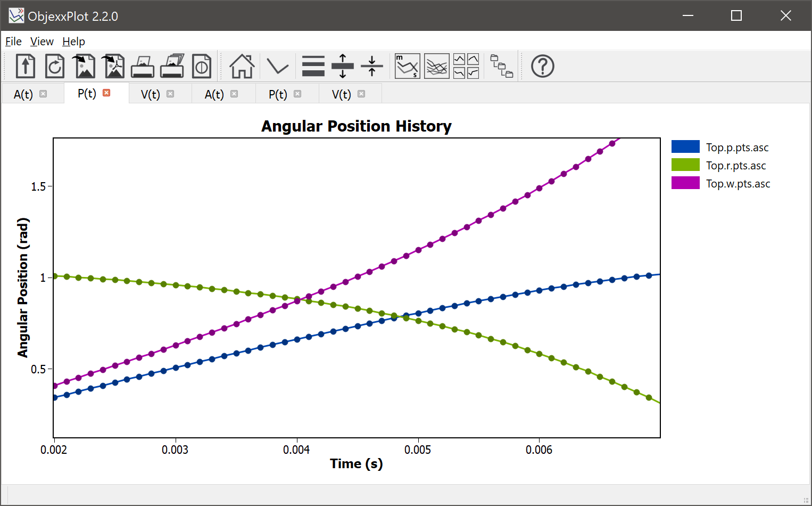Screen dimensions: 812x506
Task: Close the active P(t) tab
Action: (106, 93)
